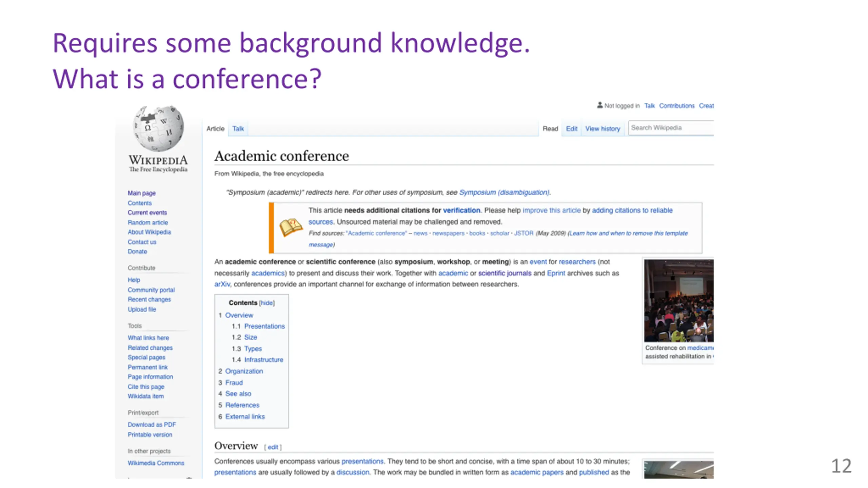The width and height of the screenshot is (868, 488).
Task: Switch to the Talk tab
Action: [x=238, y=129]
